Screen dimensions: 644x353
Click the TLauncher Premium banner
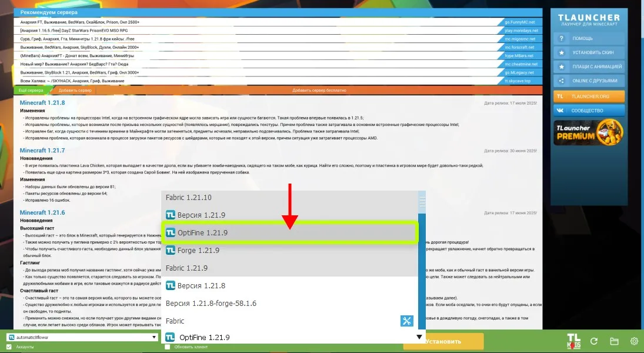(589, 132)
